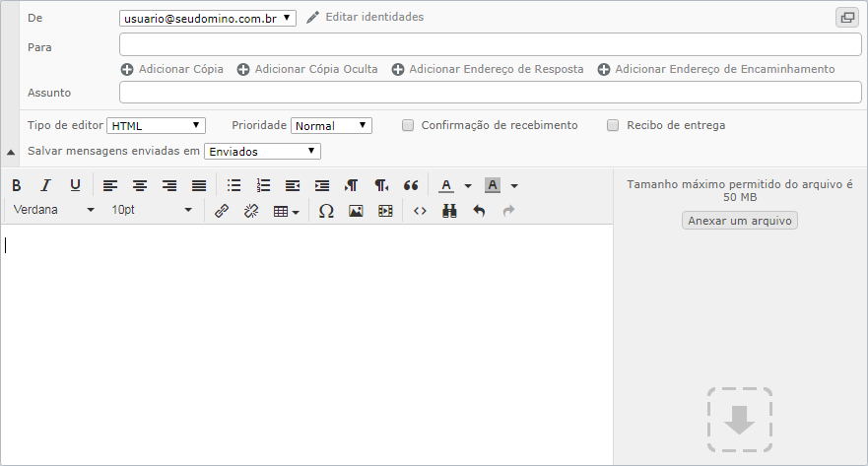Collapse the compose options with the arrow
868x466 pixels.
[x=11, y=152]
